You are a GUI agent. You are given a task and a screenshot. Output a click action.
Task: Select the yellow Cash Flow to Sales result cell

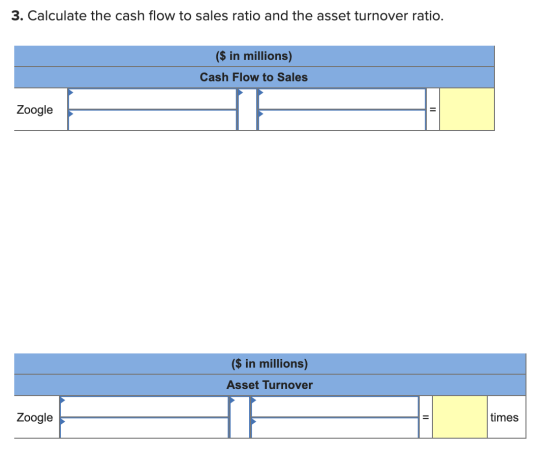(467, 109)
